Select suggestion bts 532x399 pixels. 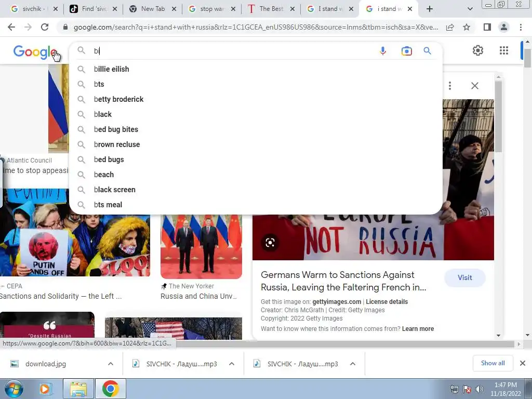pyautogui.click(x=256, y=84)
